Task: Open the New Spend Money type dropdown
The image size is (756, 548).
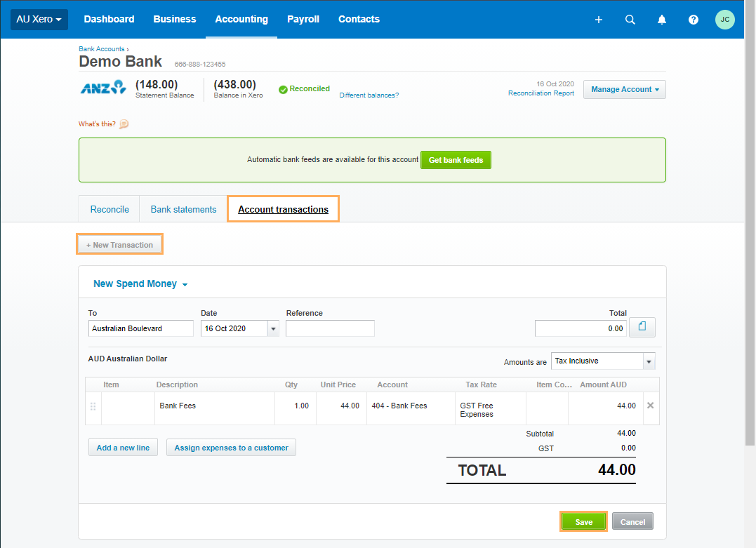Action: (140, 284)
